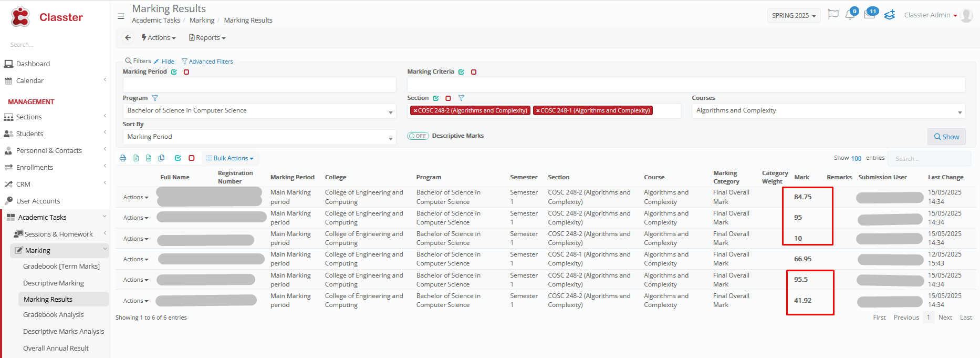
Task: Open the Sort By dropdown
Action: pyautogui.click(x=259, y=137)
